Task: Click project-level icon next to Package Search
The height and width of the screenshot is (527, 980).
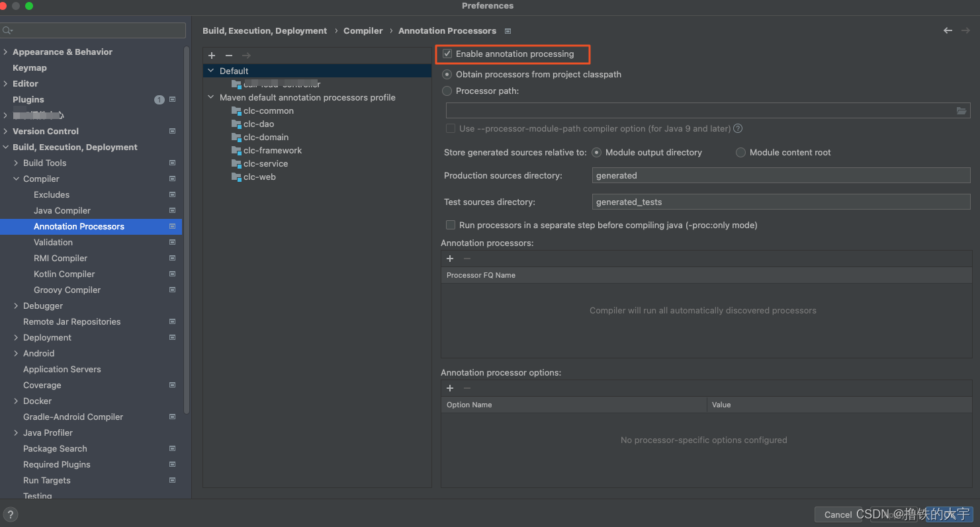Action: coord(172,448)
